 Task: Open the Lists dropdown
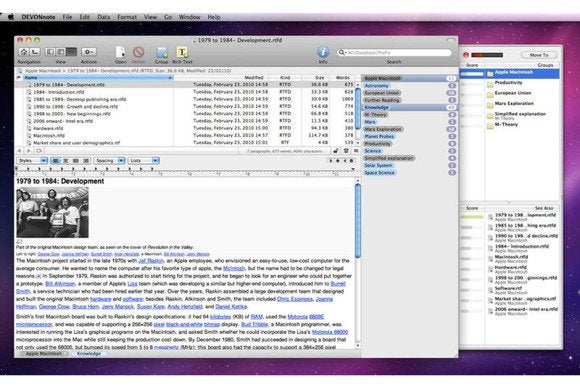click(x=144, y=161)
